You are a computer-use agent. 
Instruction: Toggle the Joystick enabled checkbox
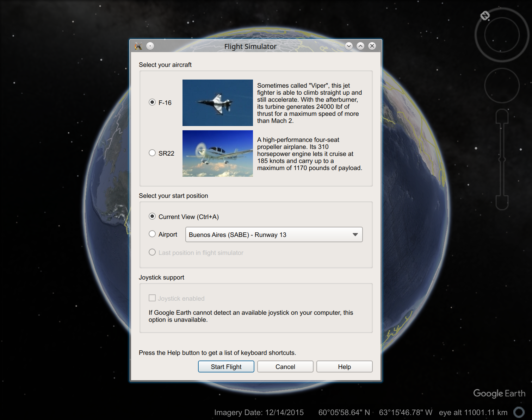tap(152, 298)
